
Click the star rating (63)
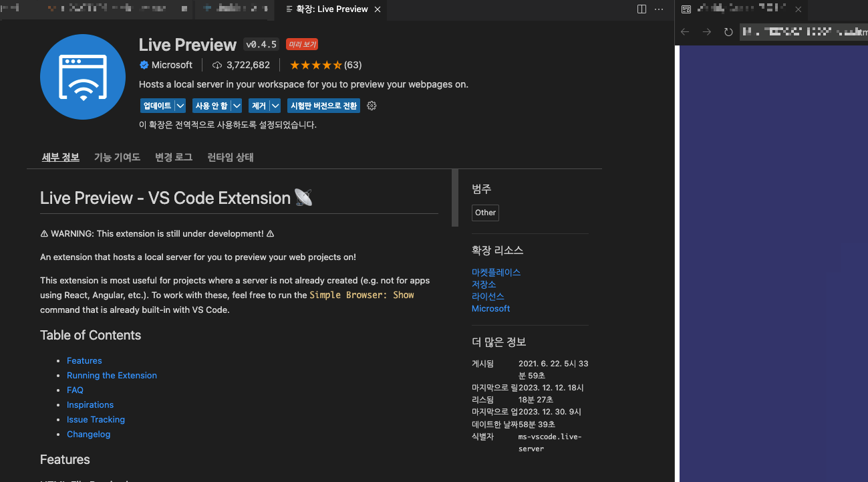pyautogui.click(x=325, y=65)
